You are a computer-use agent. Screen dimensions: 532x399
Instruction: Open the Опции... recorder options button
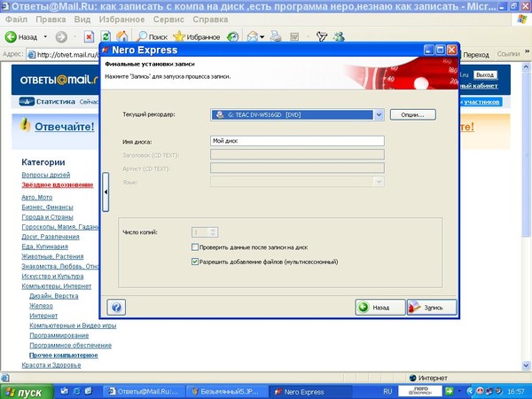pos(412,114)
